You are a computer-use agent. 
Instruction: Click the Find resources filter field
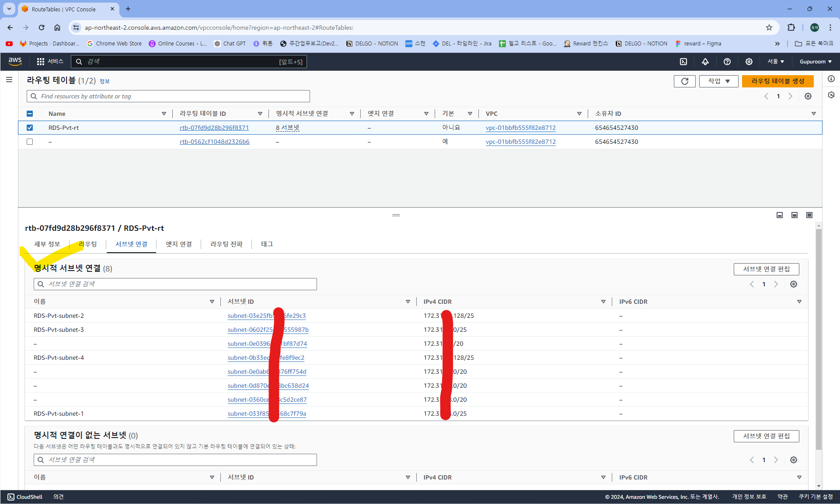coord(168,96)
